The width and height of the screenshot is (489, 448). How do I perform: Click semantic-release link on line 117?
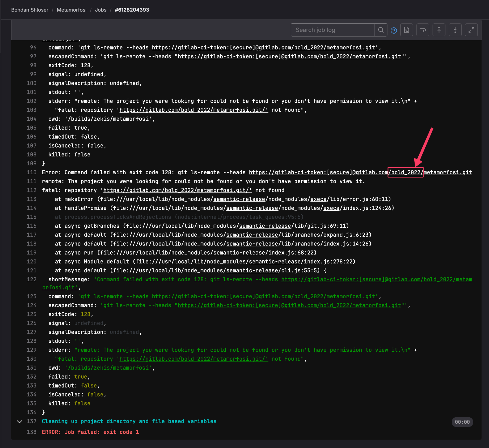(x=252, y=235)
